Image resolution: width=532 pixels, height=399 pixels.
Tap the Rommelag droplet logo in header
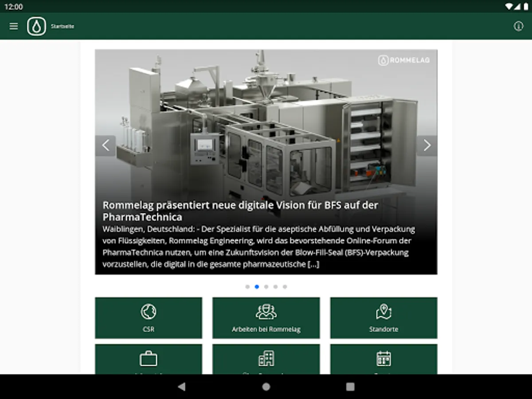point(36,26)
